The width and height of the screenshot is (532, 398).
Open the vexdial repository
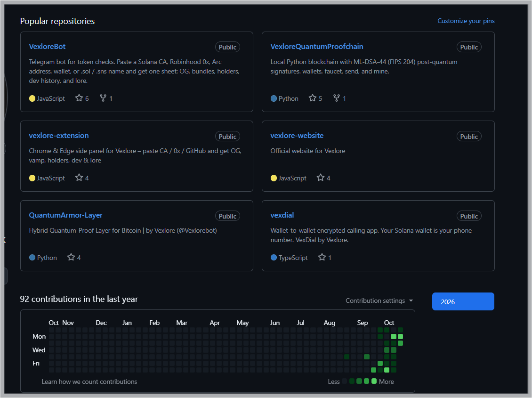point(282,215)
